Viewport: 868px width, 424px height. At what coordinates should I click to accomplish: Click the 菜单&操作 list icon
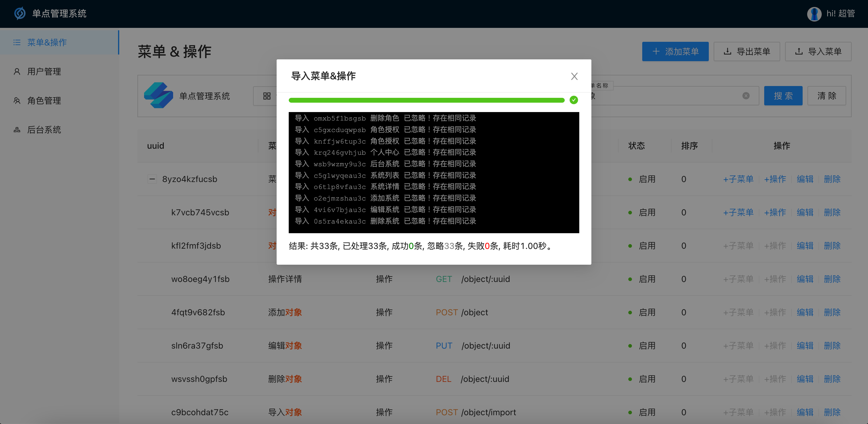(x=17, y=42)
